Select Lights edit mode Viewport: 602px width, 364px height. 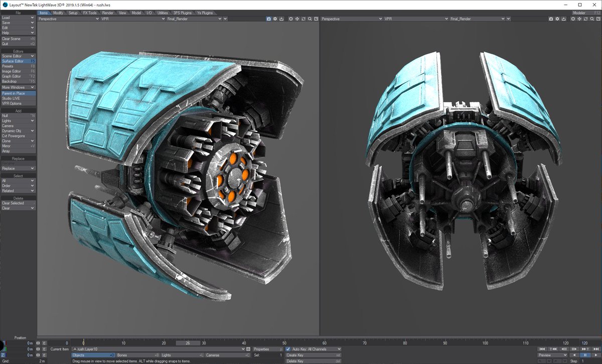pyautogui.click(x=183, y=355)
